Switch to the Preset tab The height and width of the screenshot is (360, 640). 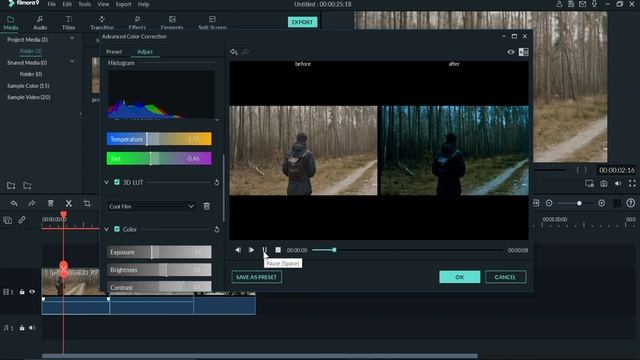click(x=114, y=52)
